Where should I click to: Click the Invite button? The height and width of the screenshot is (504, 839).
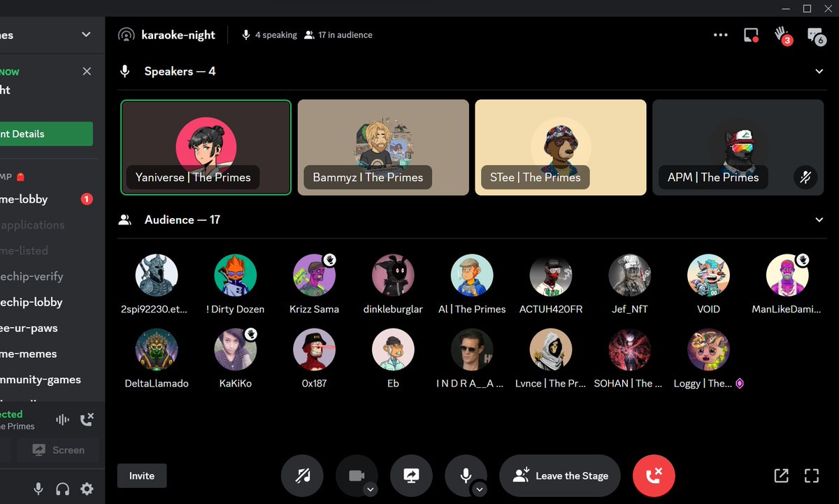[x=142, y=475]
